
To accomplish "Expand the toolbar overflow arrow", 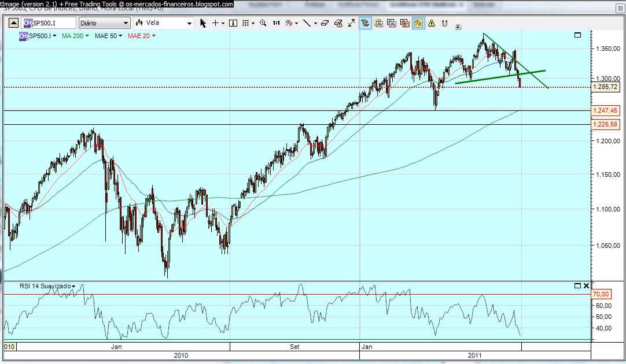I will coord(458,27).
